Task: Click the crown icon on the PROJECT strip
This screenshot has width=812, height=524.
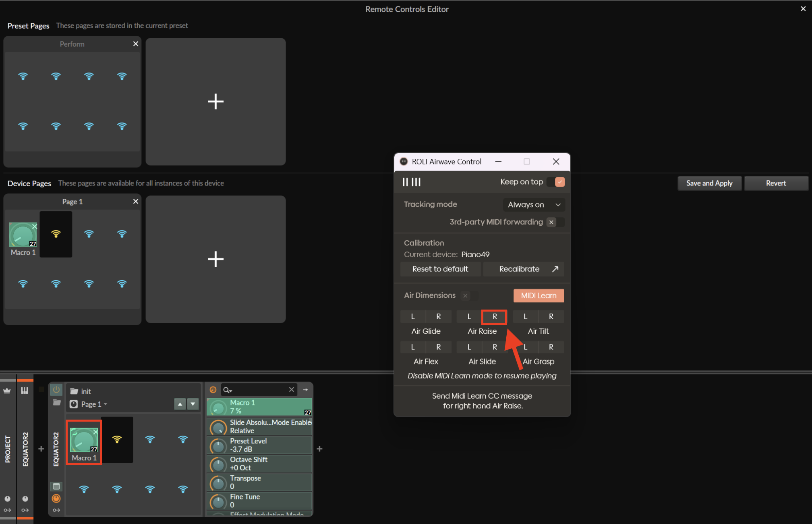Action: tap(7, 390)
